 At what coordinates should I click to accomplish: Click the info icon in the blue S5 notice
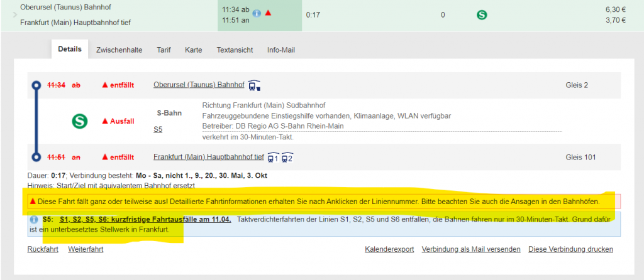point(34,220)
